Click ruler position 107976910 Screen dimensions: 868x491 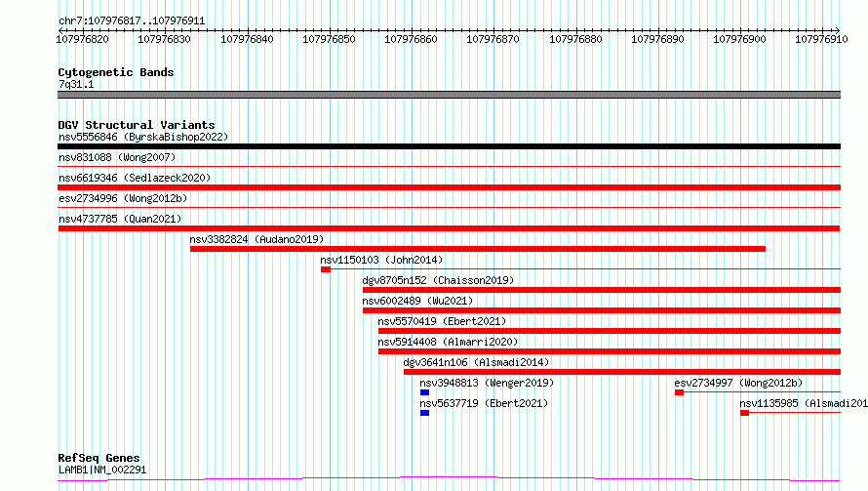tap(821, 39)
